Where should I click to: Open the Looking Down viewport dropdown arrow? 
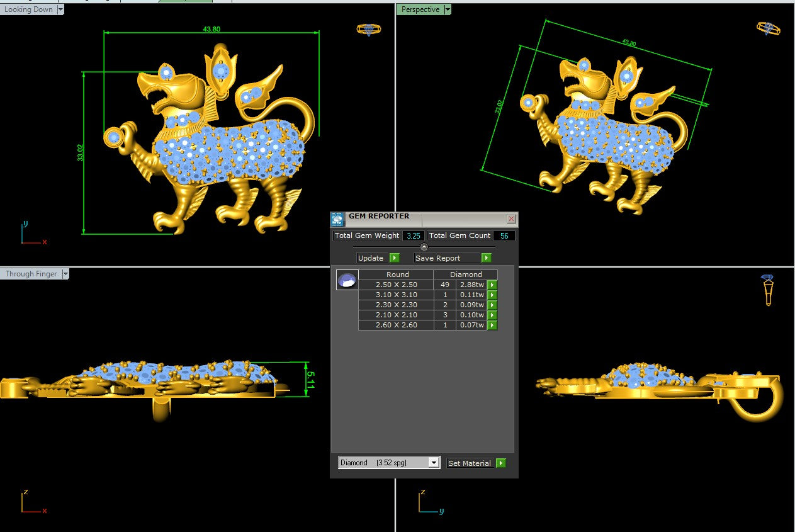pos(60,9)
